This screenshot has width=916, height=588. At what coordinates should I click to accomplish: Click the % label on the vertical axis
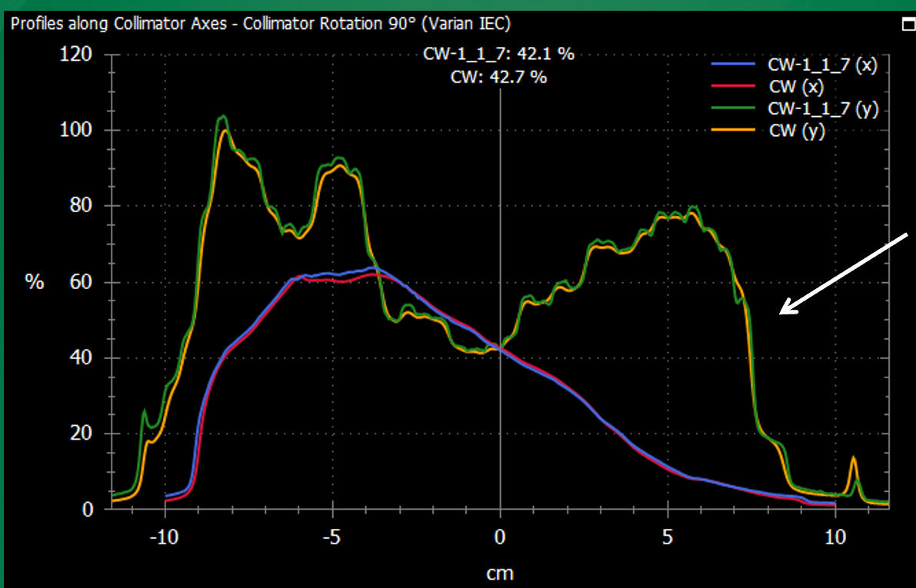pos(35,282)
